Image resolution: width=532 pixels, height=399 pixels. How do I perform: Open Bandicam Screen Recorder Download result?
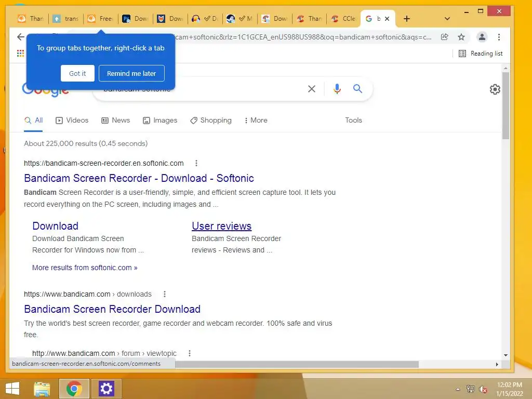[x=112, y=309]
